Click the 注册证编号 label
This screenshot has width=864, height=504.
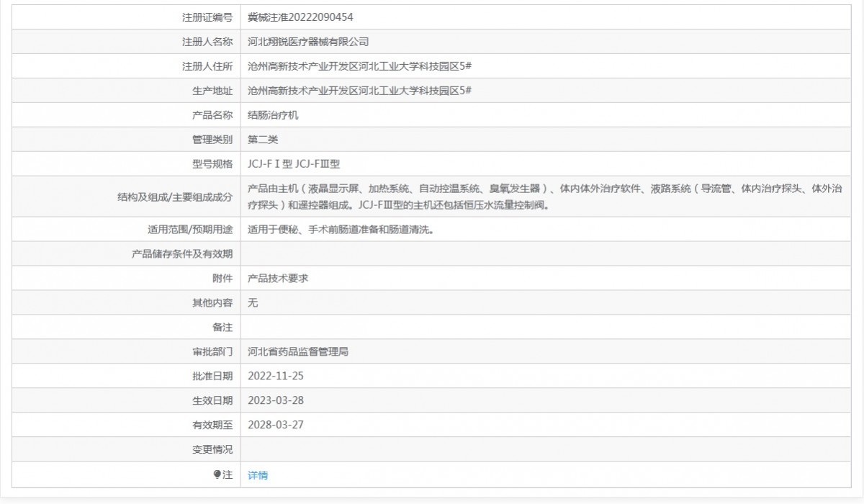click(x=208, y=17)
